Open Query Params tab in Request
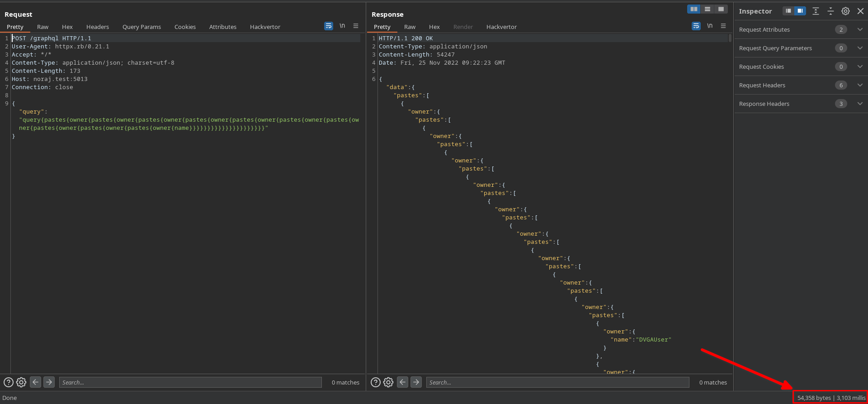Viewport: 868px width, 404px height. (142, 27)
